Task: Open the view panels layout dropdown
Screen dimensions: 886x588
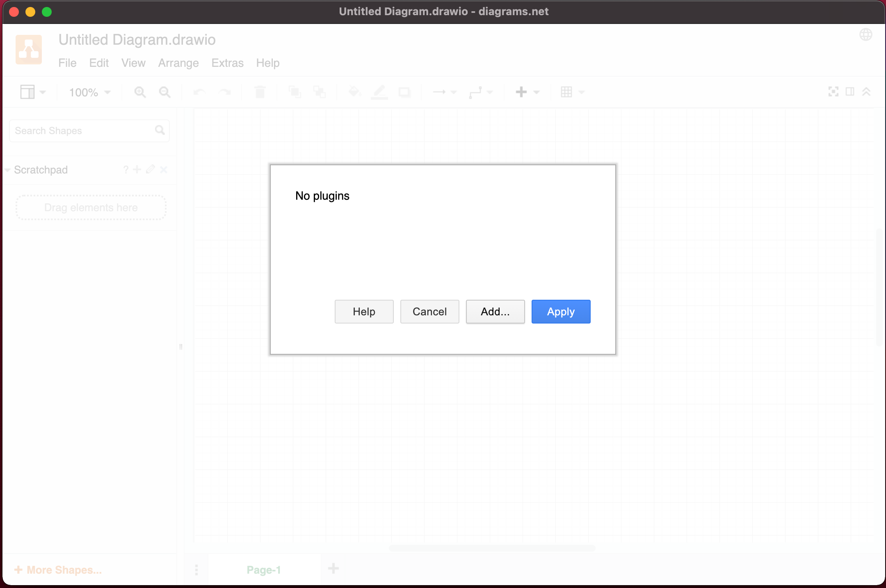Action: click(33, 92)
